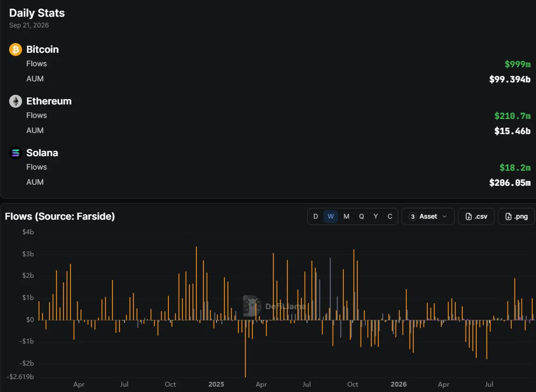The height and width of the screenshot is (392, 536).
Task: Click the -$2.619b y-axis label
Action: [x=20, y=377]
